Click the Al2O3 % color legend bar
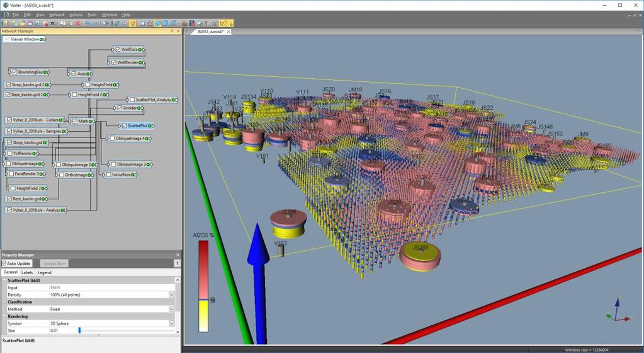The width and height of the screenshot is (644, 353). 203,286
